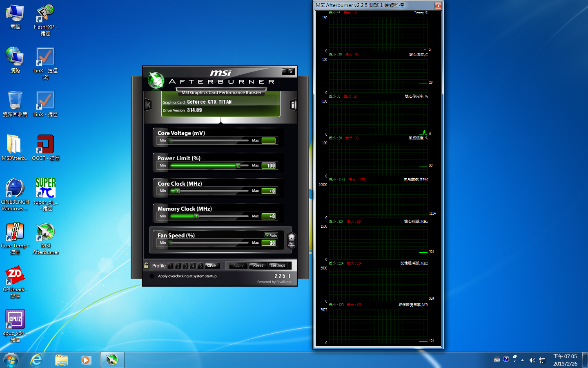
Task: Open the network tray icon
Action: (542, 360)
